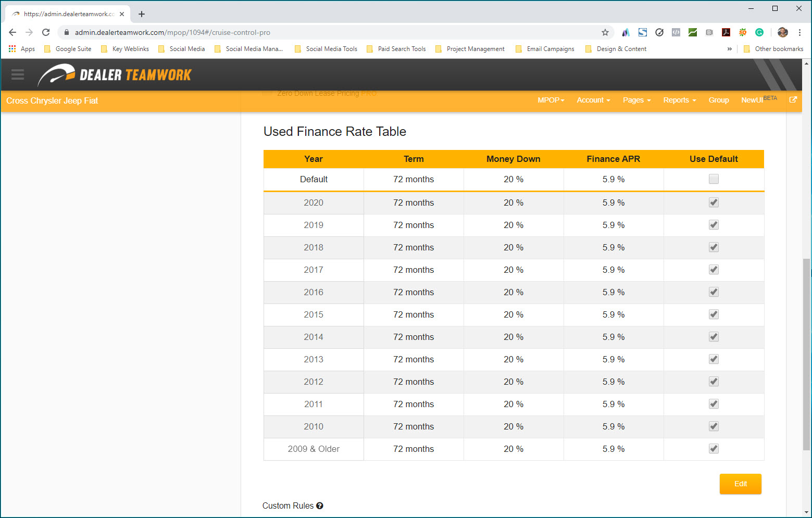Disable Use Default for 2009 & Older

point(714,448)
